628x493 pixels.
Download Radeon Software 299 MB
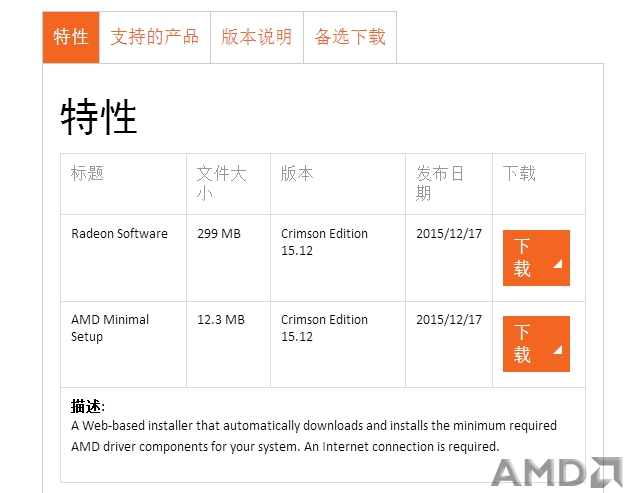[x=536, y=258]
